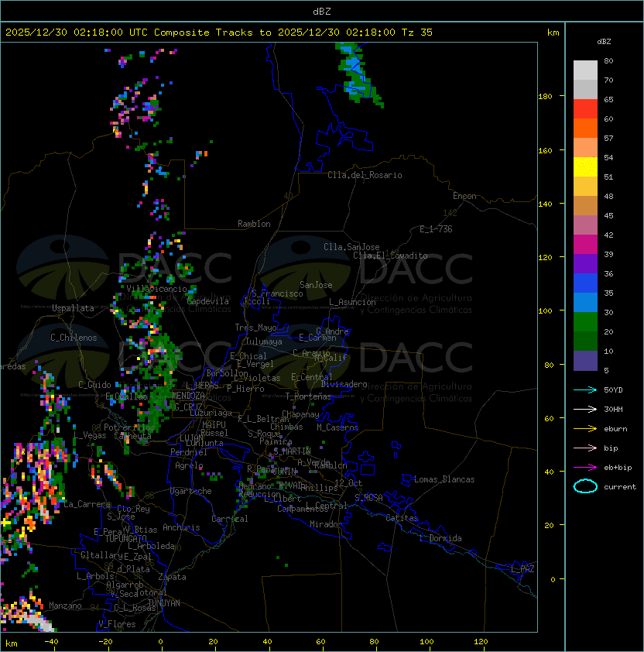The image size is (644, 652).
Task: Select the 'MAIPU' city label
Action: 214,424
